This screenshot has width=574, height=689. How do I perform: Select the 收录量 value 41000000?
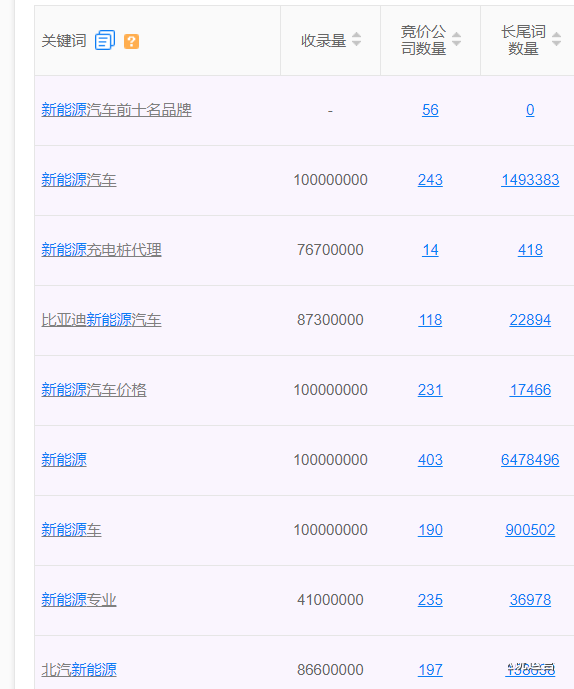[x=330, y=599]
